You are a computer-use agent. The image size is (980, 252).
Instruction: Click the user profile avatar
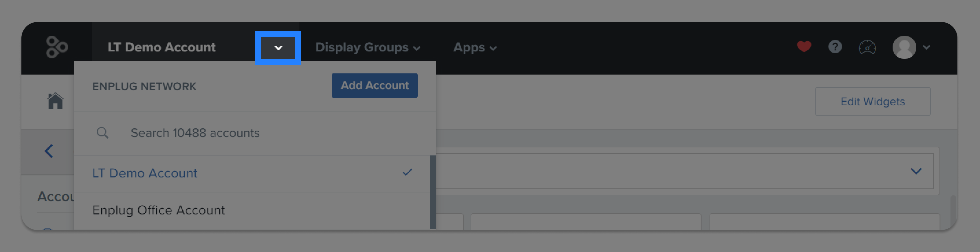point(904,47)
